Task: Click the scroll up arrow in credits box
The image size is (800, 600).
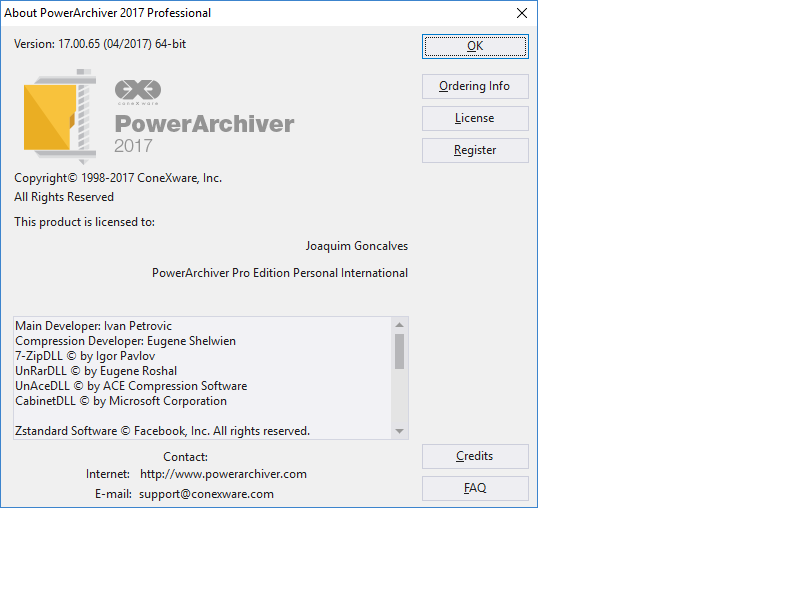Action: [x=399, y=325]
